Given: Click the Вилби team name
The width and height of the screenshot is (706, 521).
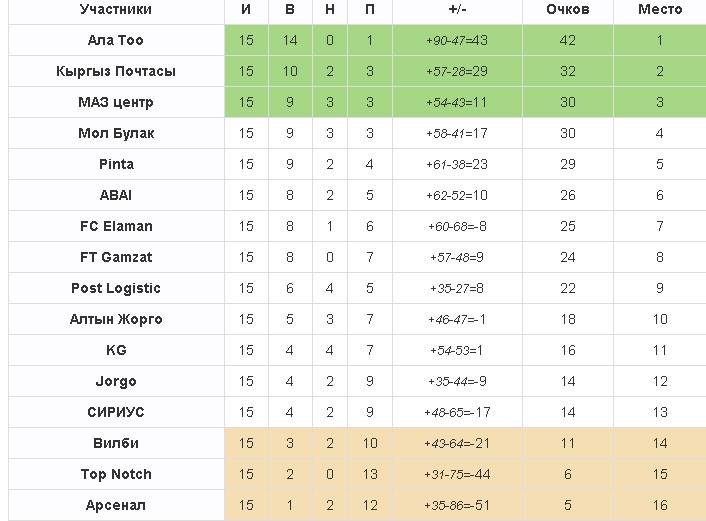Looking at the screenshot, I should [116, 443].
